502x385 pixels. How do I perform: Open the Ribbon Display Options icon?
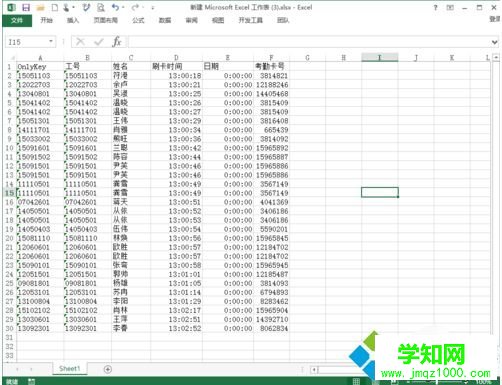pos(450,7)
